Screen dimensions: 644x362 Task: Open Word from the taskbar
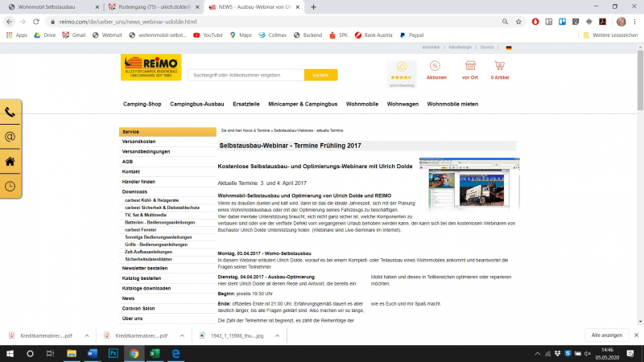point(92,353)
